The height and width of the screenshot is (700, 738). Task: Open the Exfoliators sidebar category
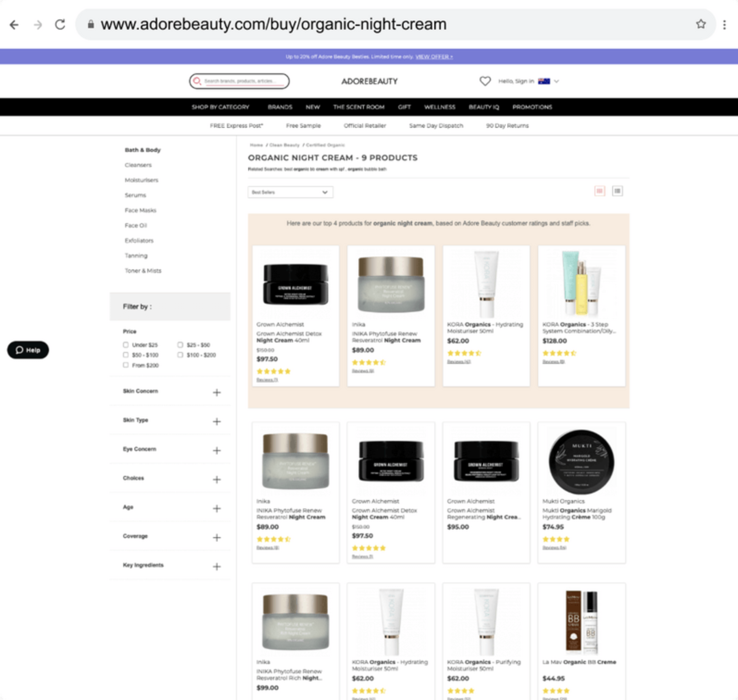[x=139, y=240]
